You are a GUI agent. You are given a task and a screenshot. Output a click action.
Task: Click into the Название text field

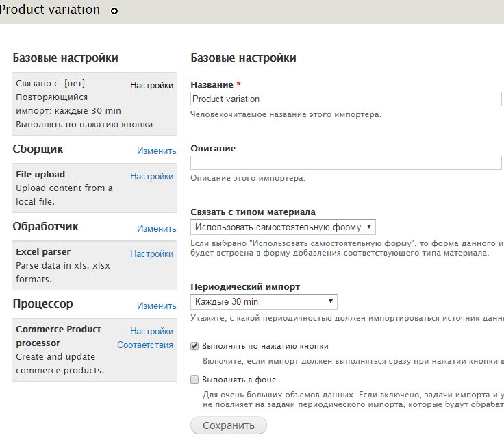tap(346, 99)
